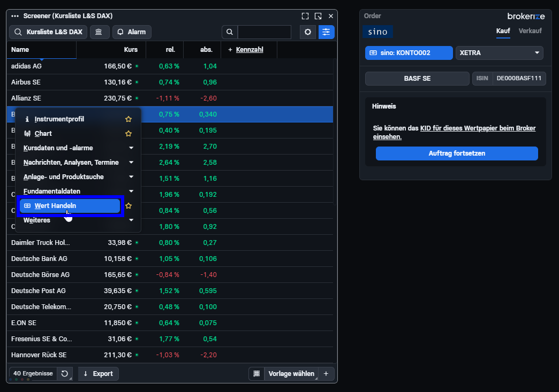
Task: Select the sino: KONTO002 account button
Action: (409, 53)
